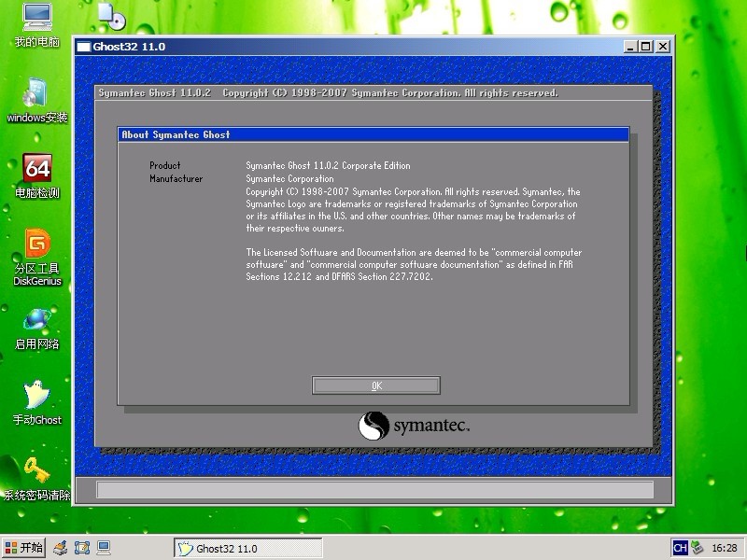This screenshot has width=747, height=560.
Task: Click the system tray hardware icon
Action: (697, 548)
